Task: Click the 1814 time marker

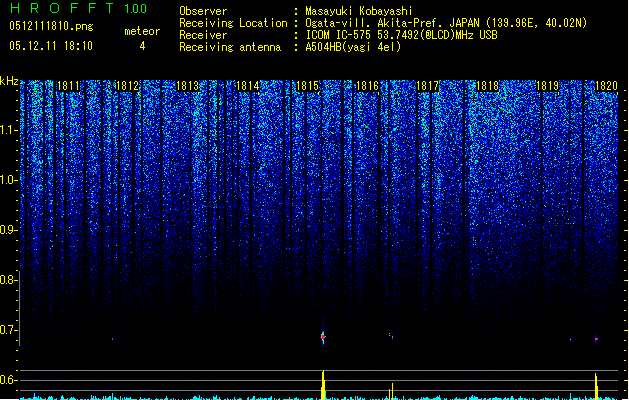Action: [x=248, y=86]
